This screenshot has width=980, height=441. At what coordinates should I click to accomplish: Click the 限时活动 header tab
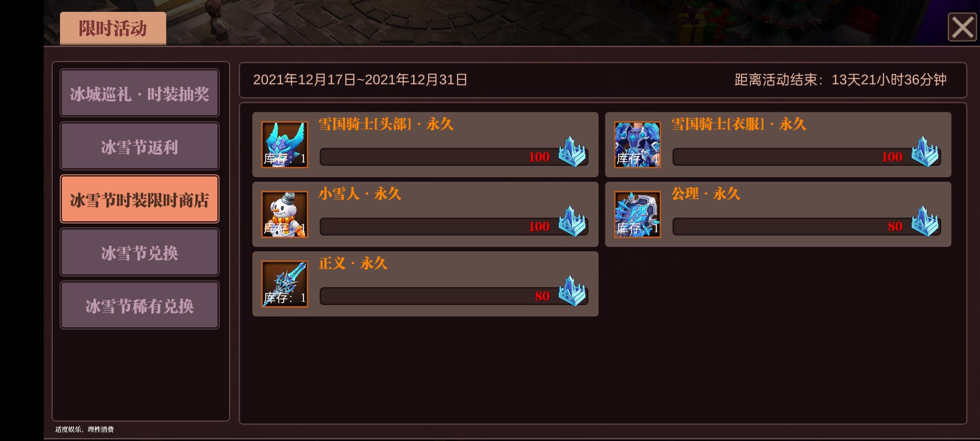point(113,28)
